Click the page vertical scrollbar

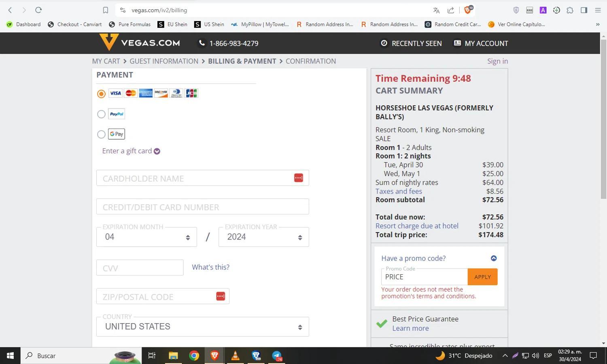point(603,119)
